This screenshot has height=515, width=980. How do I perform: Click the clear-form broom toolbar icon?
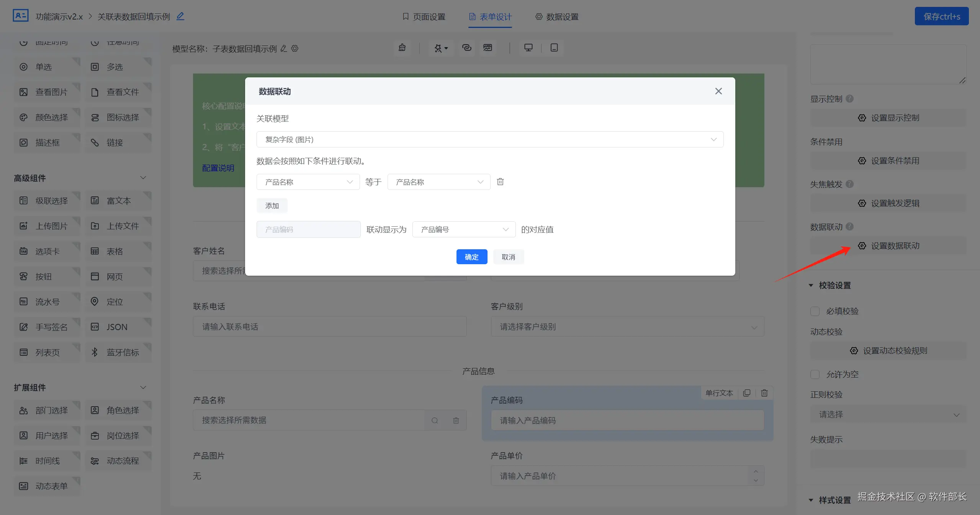point(402,47)
